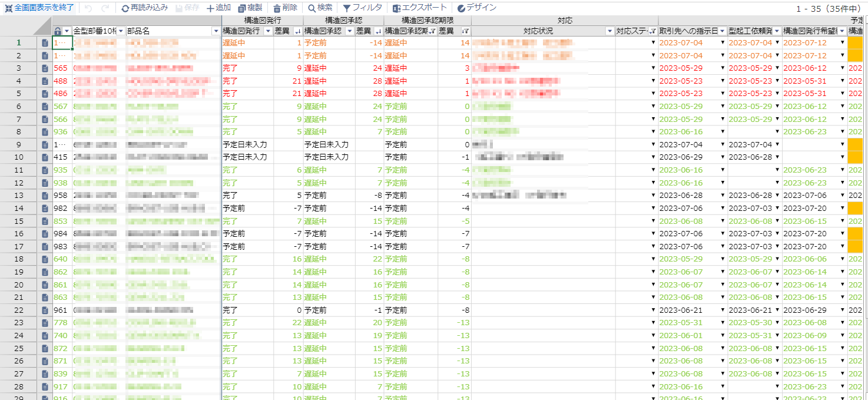This screenshot has width=868, height=400.
Task: Click the 再読み込み reload icon
Action: [125, 8]
